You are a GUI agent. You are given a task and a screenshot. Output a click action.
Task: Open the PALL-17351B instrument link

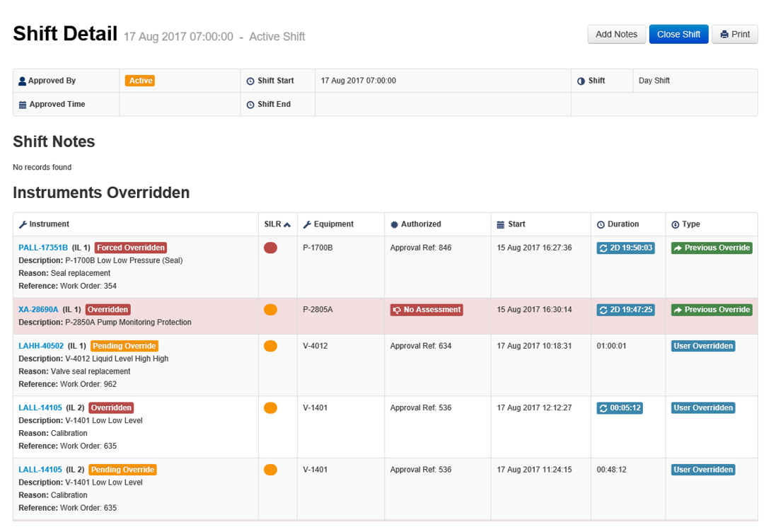(x=43, y=248)
